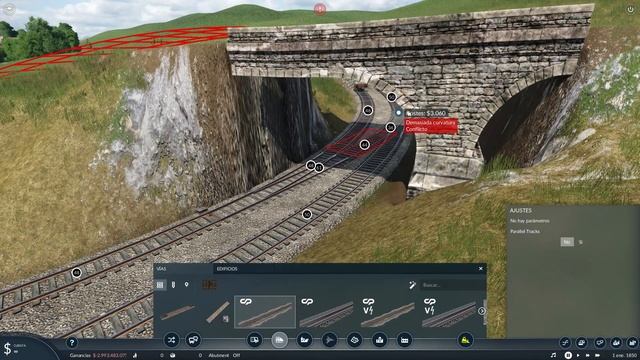Click the power menu icon

point(630,10)
